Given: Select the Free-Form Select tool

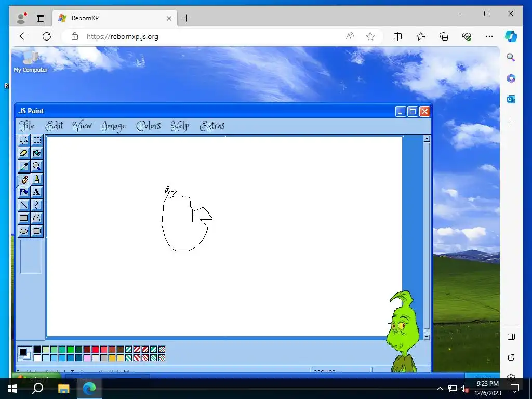Looking at the screenshot, I should click(x=24, y=140).
